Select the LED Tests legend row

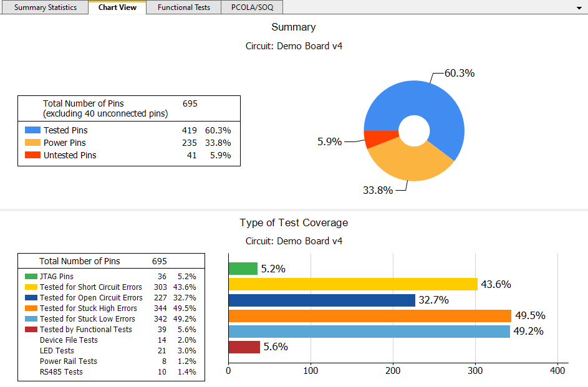[x=57, y=351]
